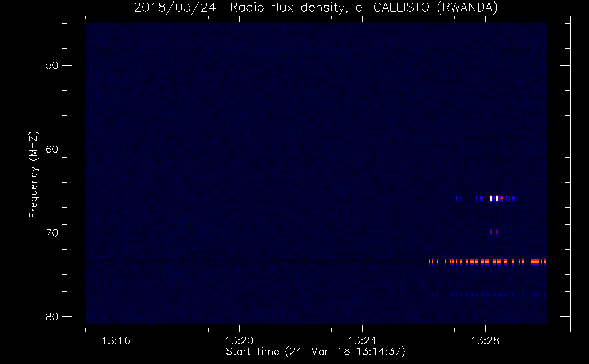
Task: Click the 'Start Time (24-Mar-18 13:14:37)' label
Action: pyautogui.click(x=316, y=352)
